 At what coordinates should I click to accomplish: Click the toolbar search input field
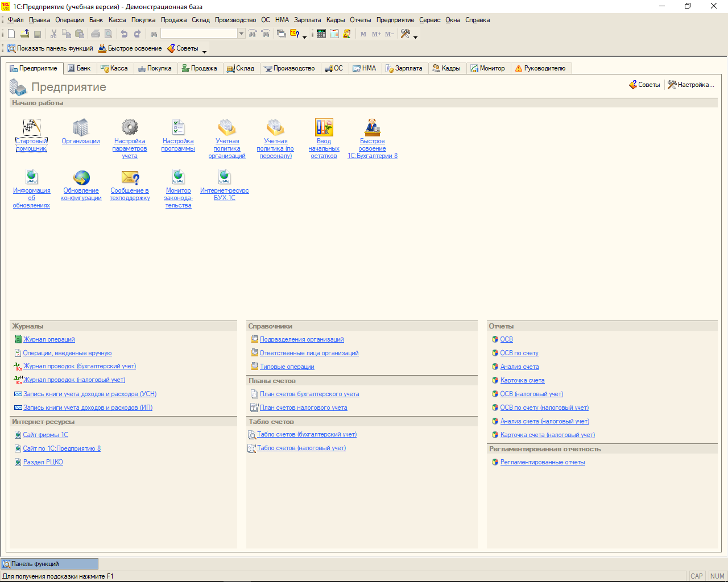click(199, 34)
